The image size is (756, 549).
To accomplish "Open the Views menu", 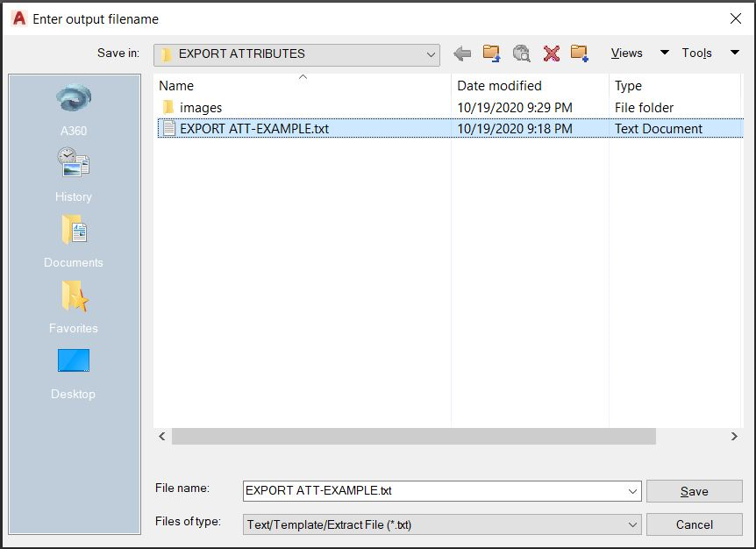I will (626, 53).
